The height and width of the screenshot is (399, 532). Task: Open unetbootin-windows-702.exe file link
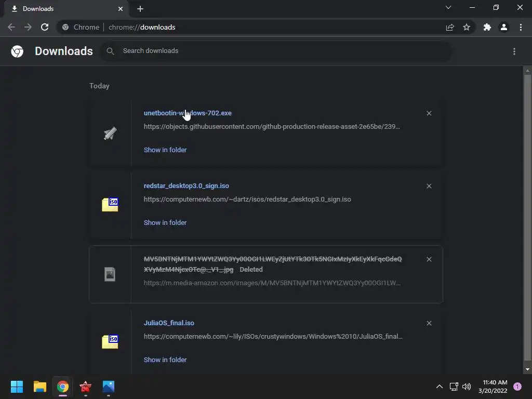188,113
